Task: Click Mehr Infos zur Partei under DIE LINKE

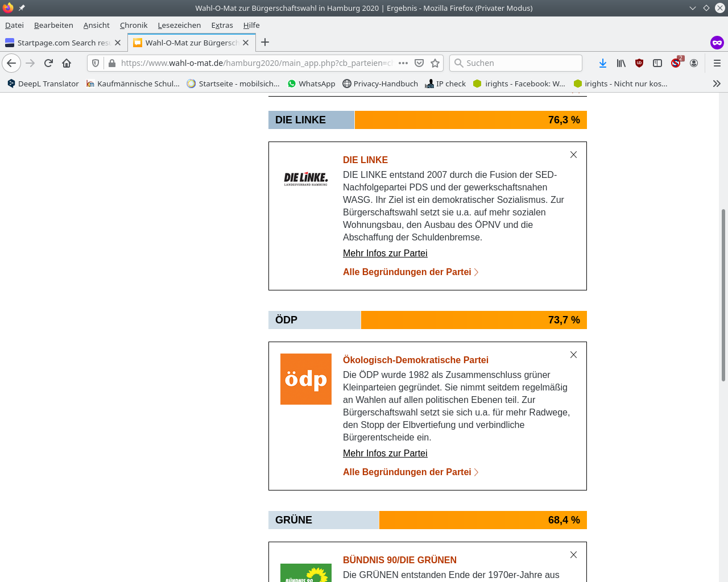Action: (x=385, y=253)
